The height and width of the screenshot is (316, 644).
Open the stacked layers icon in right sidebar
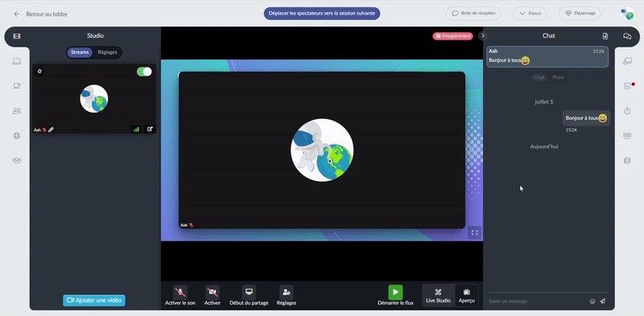click(x=627, y=161)
